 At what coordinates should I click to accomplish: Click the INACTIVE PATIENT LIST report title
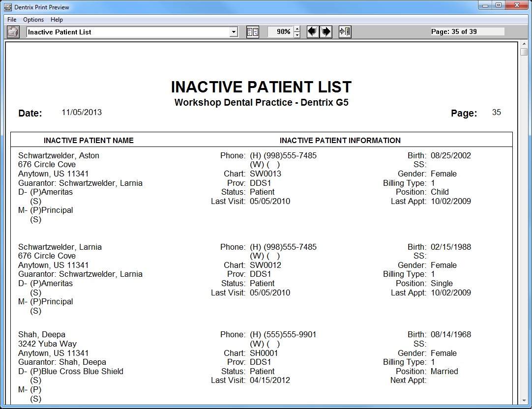261,87
